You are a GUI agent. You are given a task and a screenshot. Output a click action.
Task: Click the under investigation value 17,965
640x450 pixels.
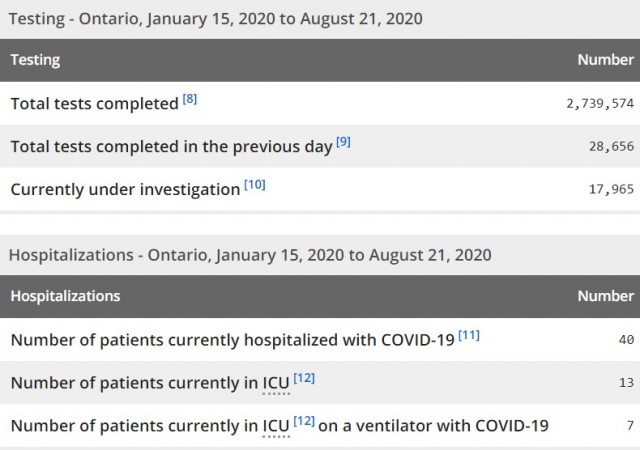tap(612, 190)
